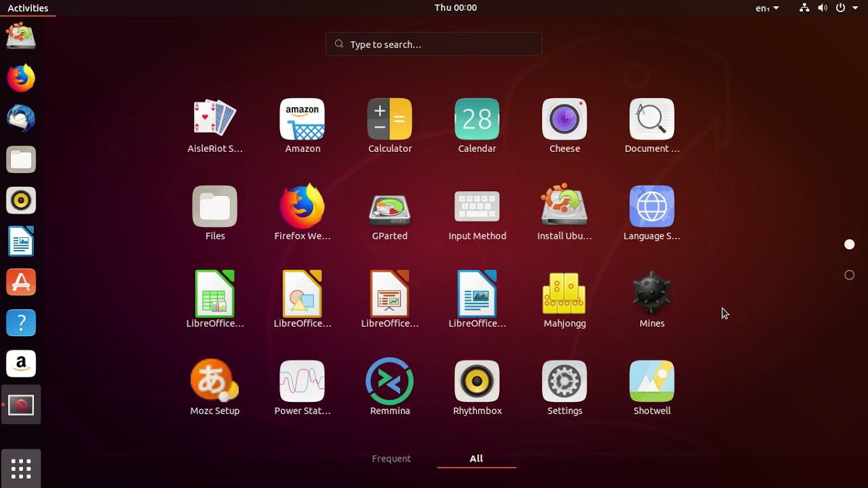This screenshot has width=868, height=488.
Task: Open the Settings app
Action: point(565,388)
